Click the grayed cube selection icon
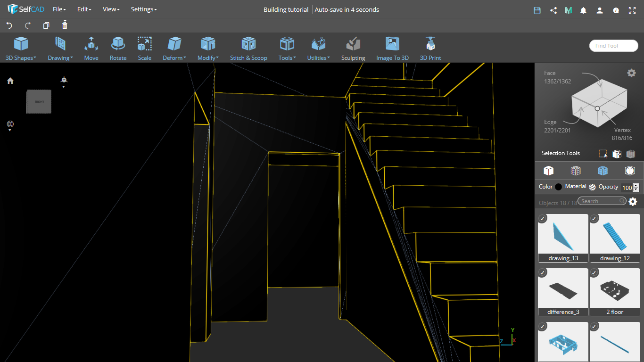 [631, 154]
